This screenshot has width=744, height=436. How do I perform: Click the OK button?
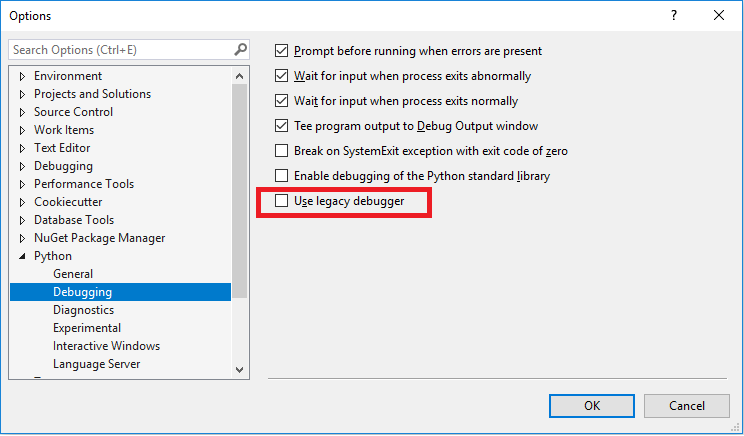[x=592, y=406]
